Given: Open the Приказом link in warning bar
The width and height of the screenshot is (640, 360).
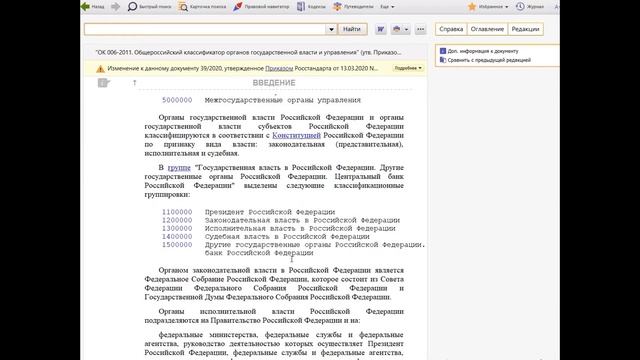Looking at the screenshot, I should 279,68.
